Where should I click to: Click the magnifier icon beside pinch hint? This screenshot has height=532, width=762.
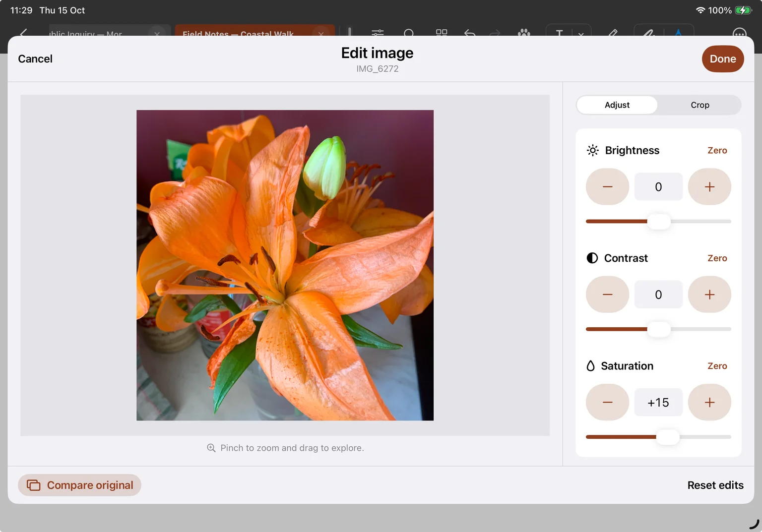pyautogui.click(x=211, y=448)
